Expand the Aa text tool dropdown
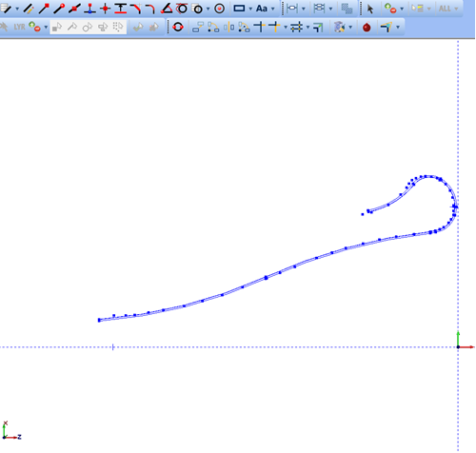This screenshot has width=476, height=453. [x=273, y=9]
